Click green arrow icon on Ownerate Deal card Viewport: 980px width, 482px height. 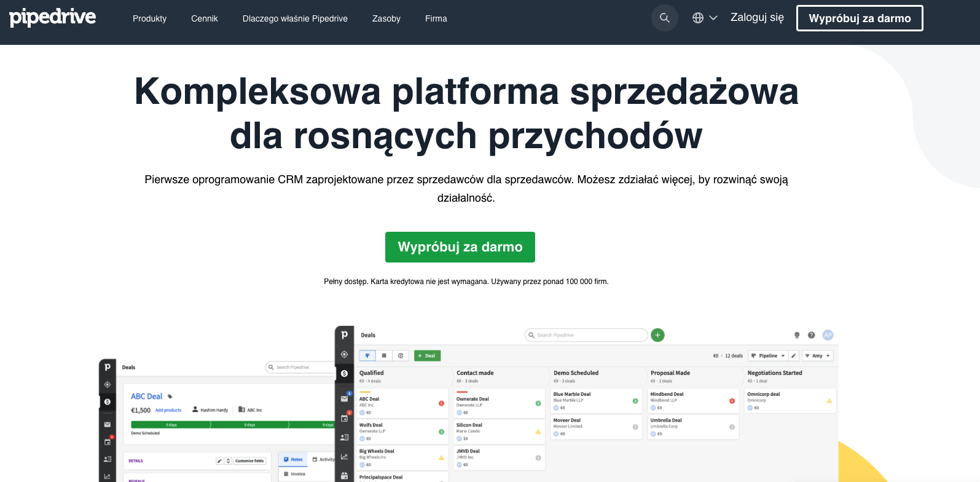538,403
